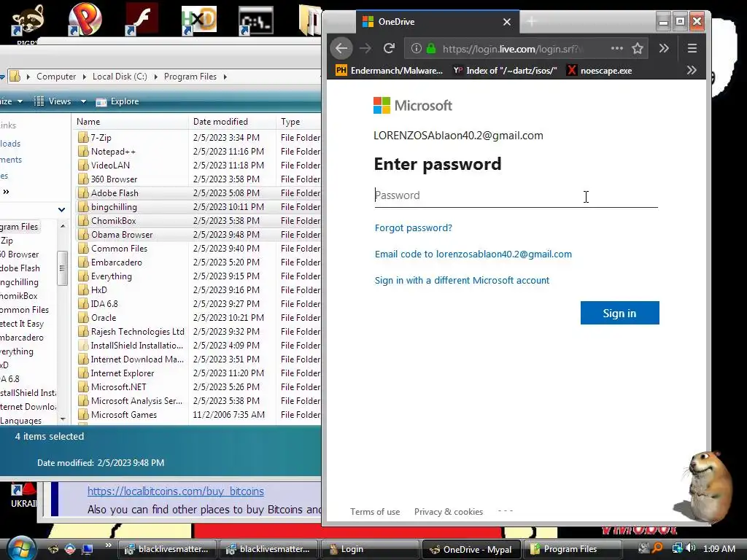Open the browser hamburger menu
747x560 pixels.
click(x=692, y=48)
